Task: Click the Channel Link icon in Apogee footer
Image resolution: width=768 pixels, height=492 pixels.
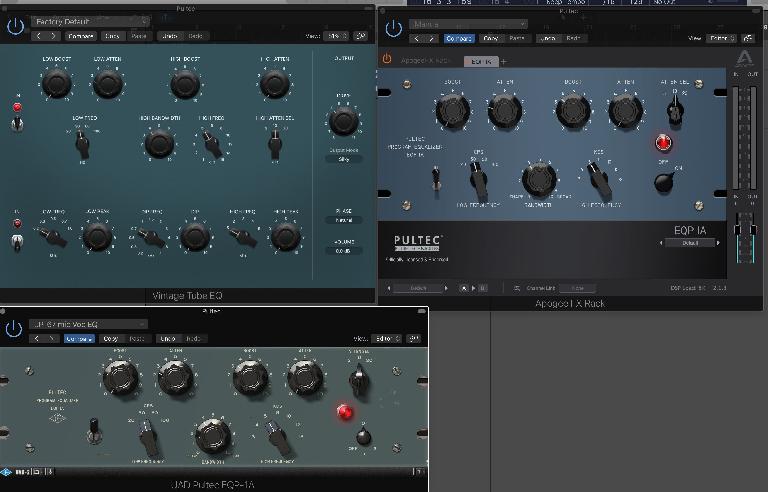Action: (516, 288)
